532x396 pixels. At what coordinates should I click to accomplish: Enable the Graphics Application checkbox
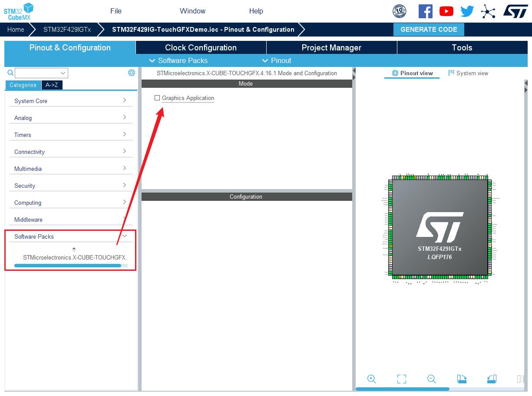157,98
